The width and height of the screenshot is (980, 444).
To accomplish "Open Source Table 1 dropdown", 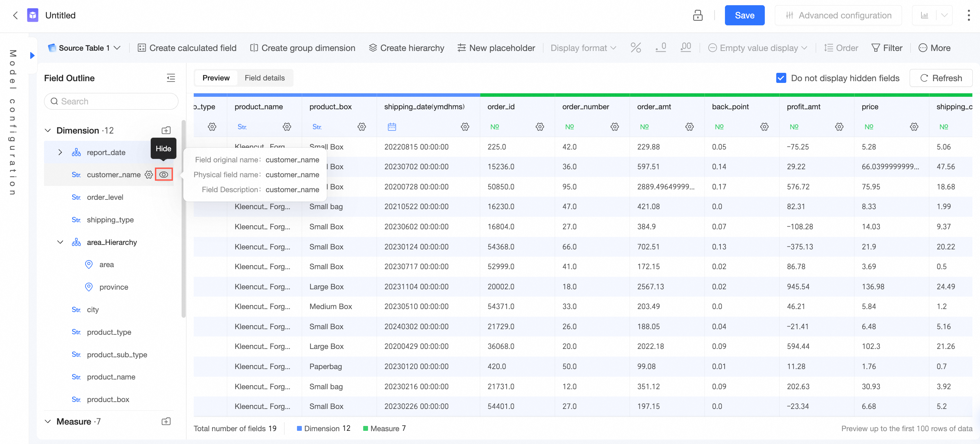I will pyautogui.click(x=85, y=48).
